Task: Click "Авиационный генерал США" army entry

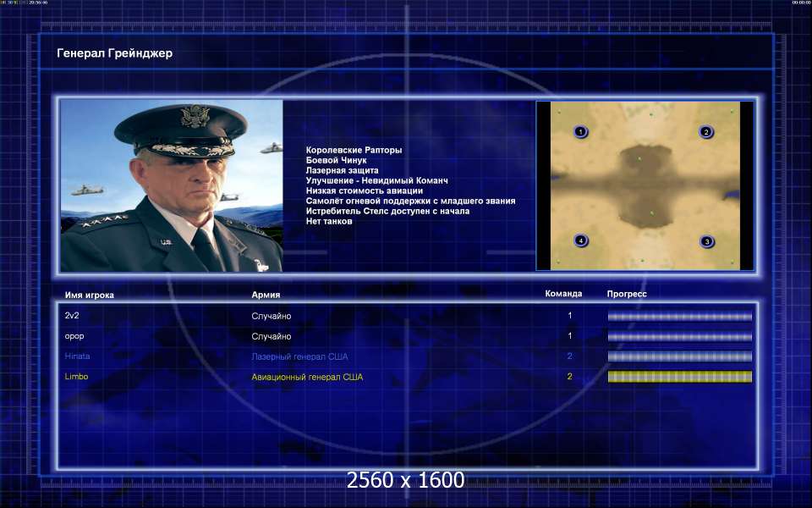Action: point(307,378)
